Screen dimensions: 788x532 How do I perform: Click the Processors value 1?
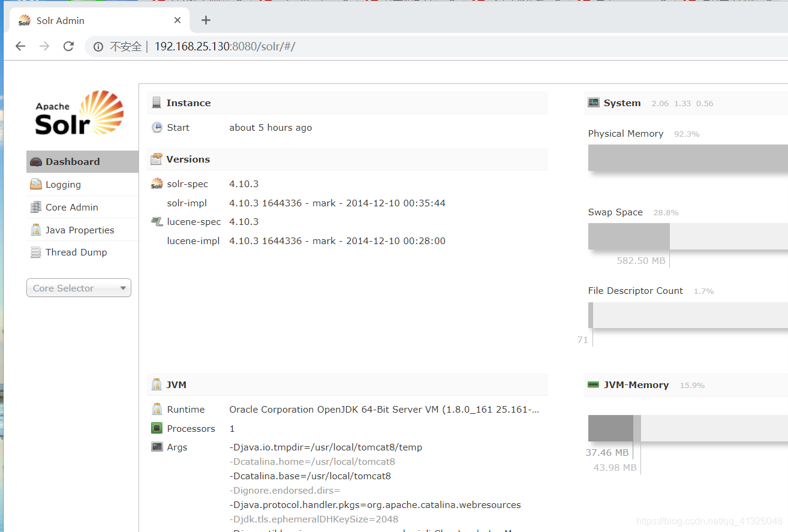pos(232,429)
